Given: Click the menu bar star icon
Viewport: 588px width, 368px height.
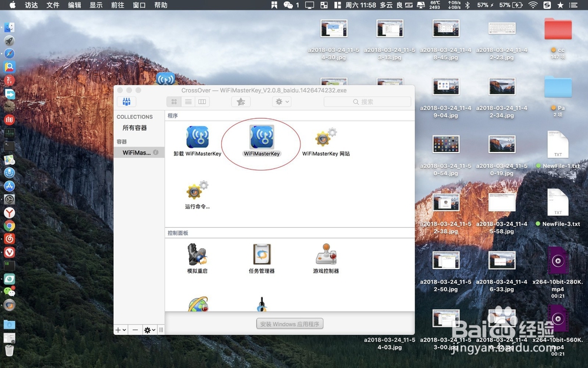Looking at the screenshot, I should (x=560, y=5).
